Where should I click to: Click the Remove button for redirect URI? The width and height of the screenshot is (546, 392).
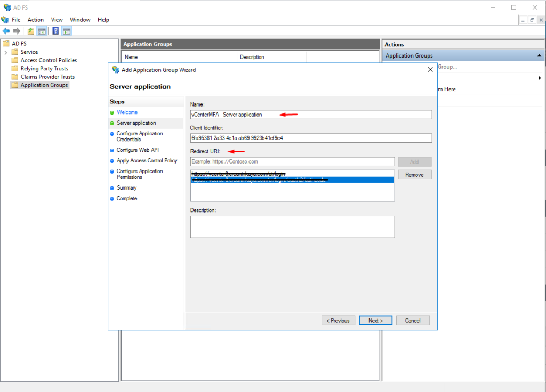click(x=414, y=175)
